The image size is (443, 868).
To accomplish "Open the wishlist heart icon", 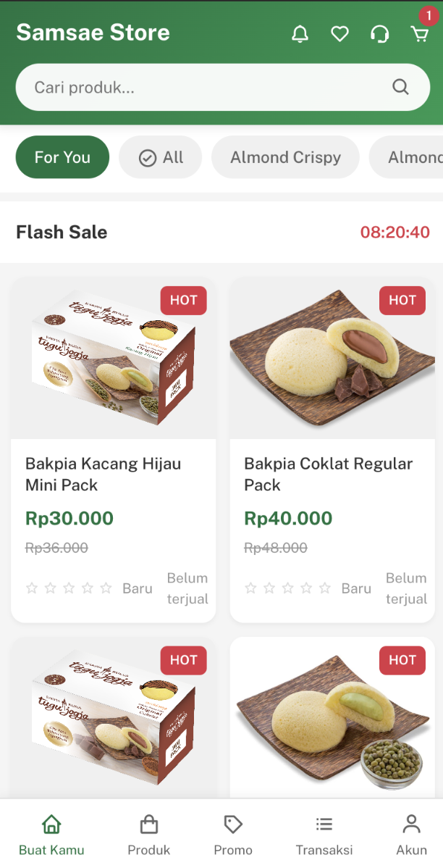I will (339, 33).
